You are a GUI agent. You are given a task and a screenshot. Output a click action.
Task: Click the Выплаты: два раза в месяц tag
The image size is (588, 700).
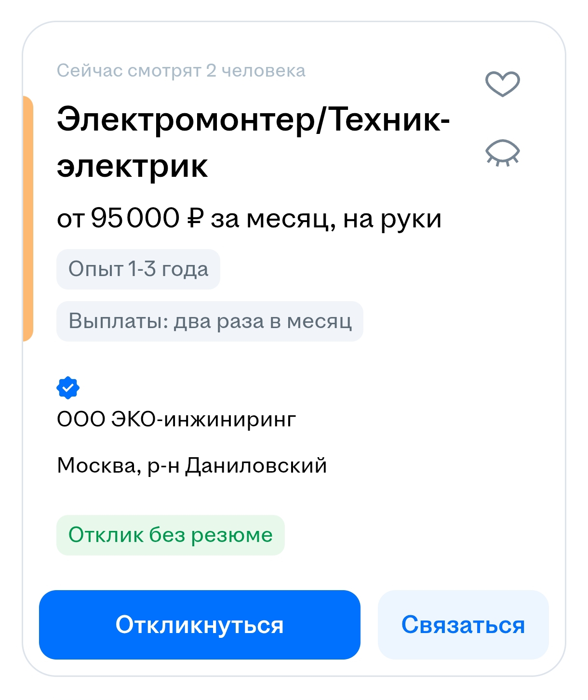pos(210,321)
